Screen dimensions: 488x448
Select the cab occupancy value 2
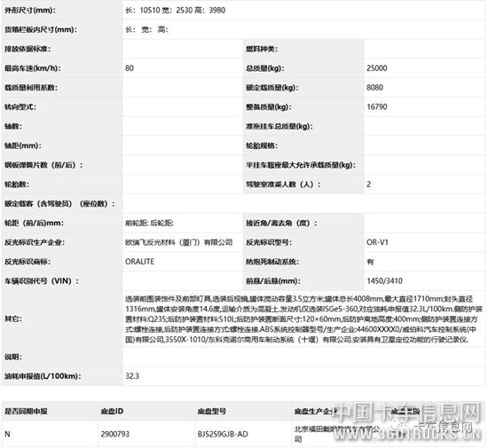pyautogui.click(x=369, y=185)
